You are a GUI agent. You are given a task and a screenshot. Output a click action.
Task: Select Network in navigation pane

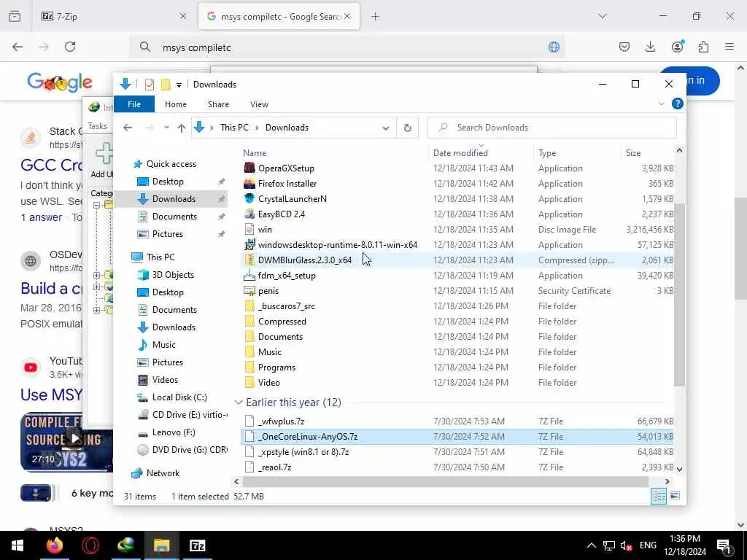(x=163, y=472)
